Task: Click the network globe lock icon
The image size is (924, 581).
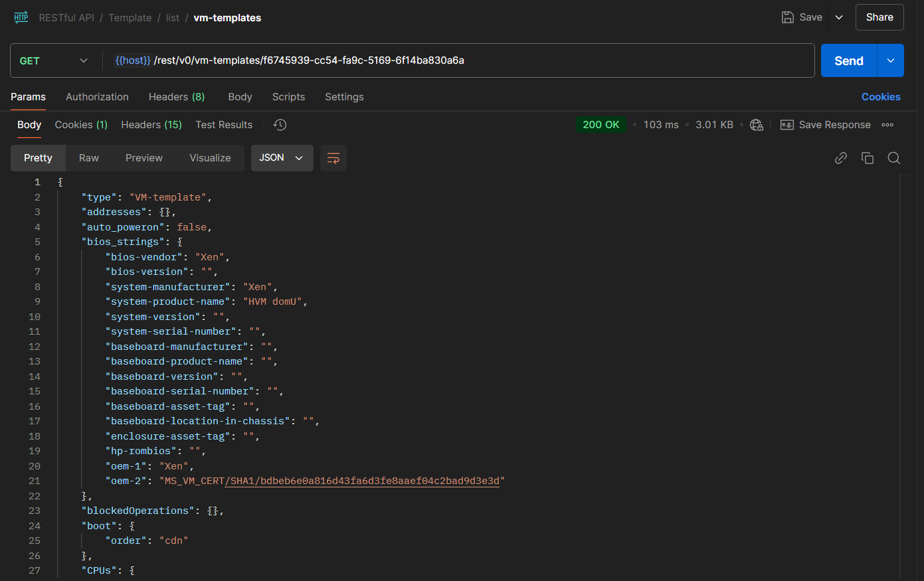Action: pos(757,125)
